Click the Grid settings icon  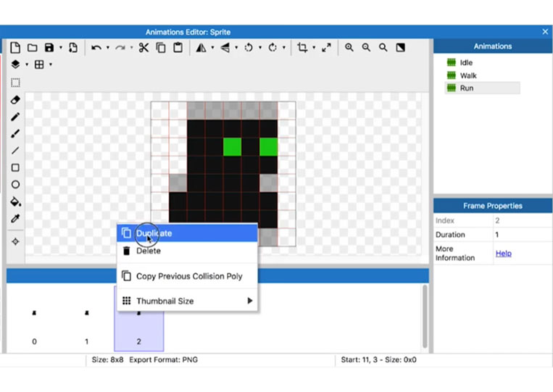point(39,64)
